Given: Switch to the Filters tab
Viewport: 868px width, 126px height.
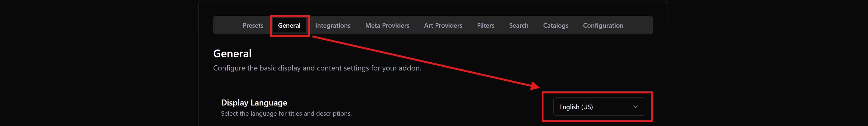Looking at the screenshot, I should click(x=486, y=25).
